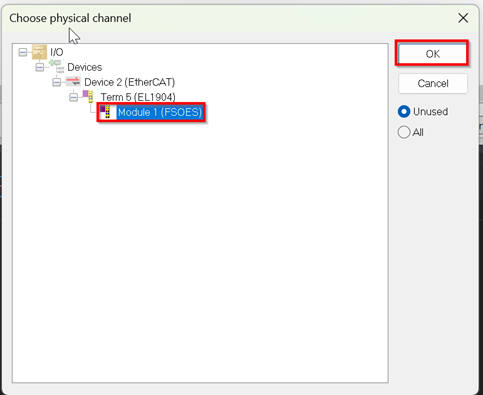
Task: Select Term 5 (EL1904) label
Action: point(138,97)
